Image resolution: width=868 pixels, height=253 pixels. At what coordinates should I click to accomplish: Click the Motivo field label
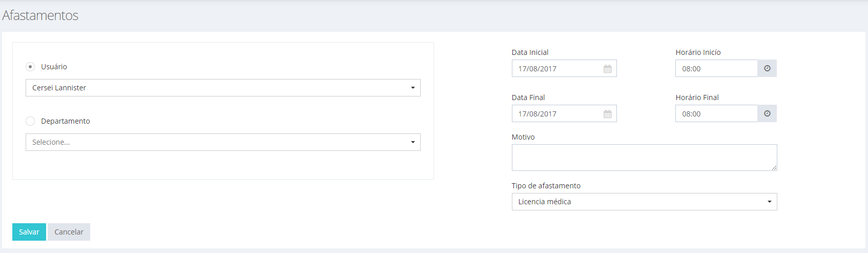point(523,137)
